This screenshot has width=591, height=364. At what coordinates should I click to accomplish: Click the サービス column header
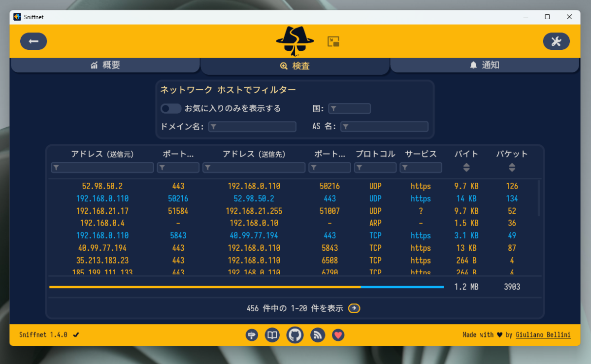[421, 154]
